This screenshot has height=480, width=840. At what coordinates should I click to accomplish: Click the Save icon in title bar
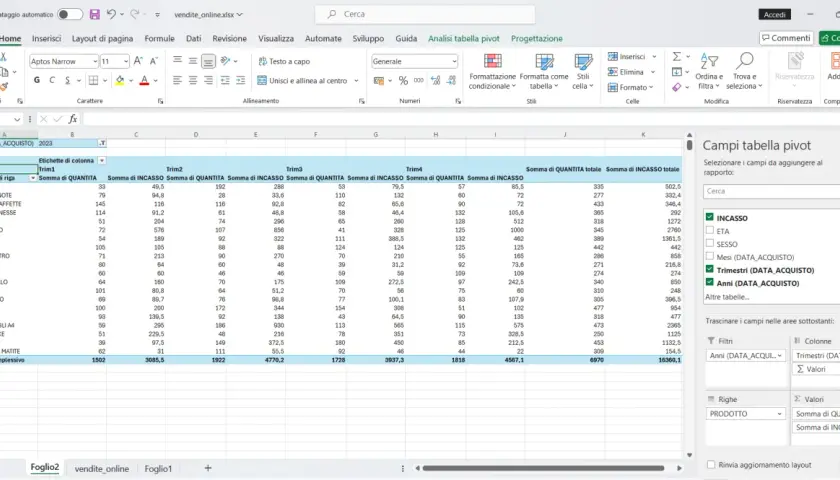coord(94,14)
